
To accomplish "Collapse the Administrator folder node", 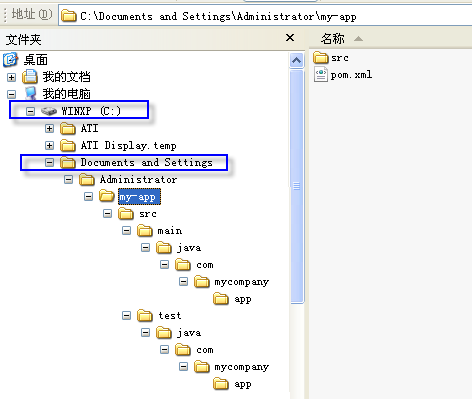I will pos(68,180).
